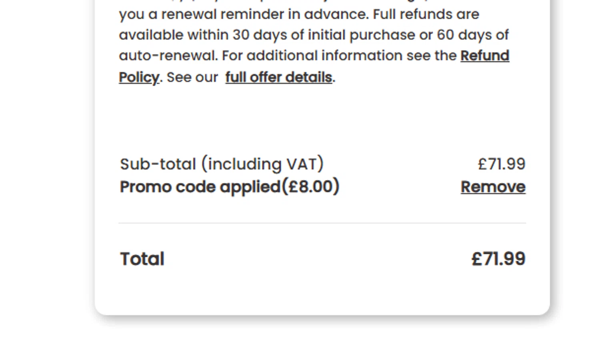The image size is (600, 364).
Task: Click the (£8.00) promo discount amount
Action: (x=311, y=187)
